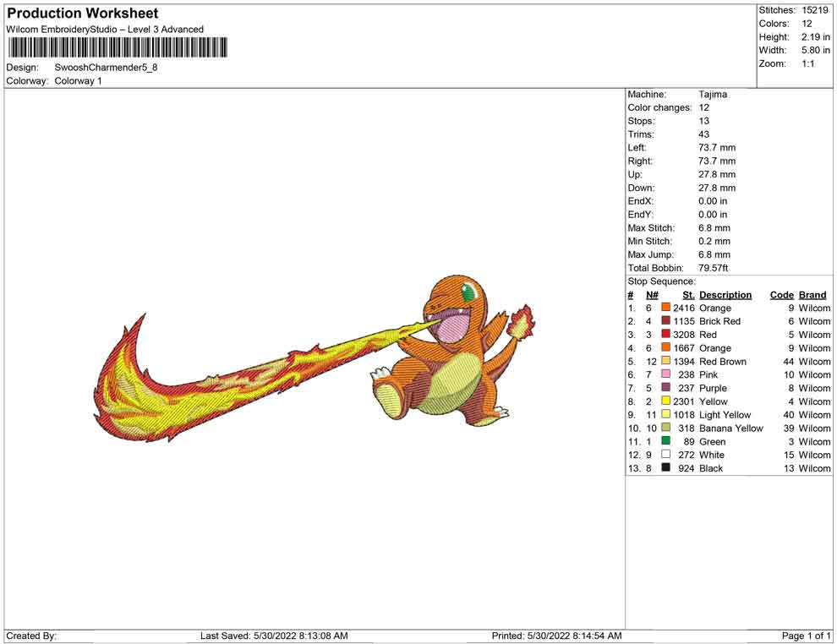Click the St. stitch count column header

(688, 295)
